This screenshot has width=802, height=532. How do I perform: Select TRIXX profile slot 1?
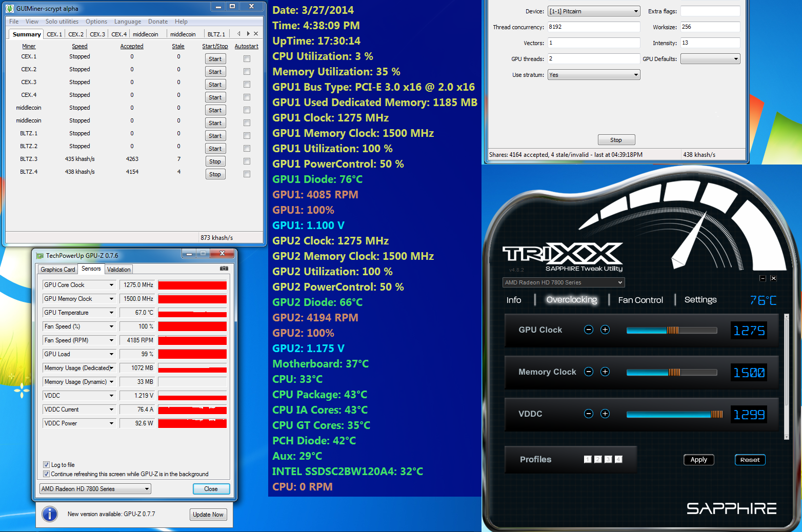coord(588,459)
